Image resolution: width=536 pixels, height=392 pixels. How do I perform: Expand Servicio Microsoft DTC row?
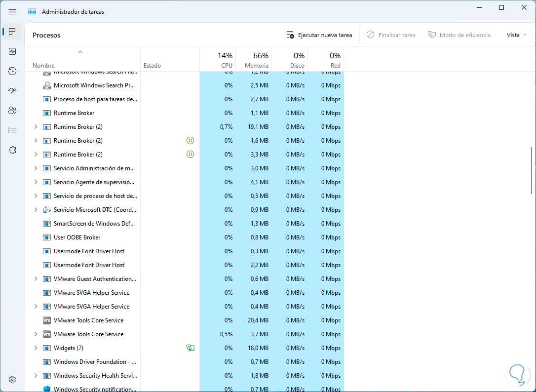[36, 210]
